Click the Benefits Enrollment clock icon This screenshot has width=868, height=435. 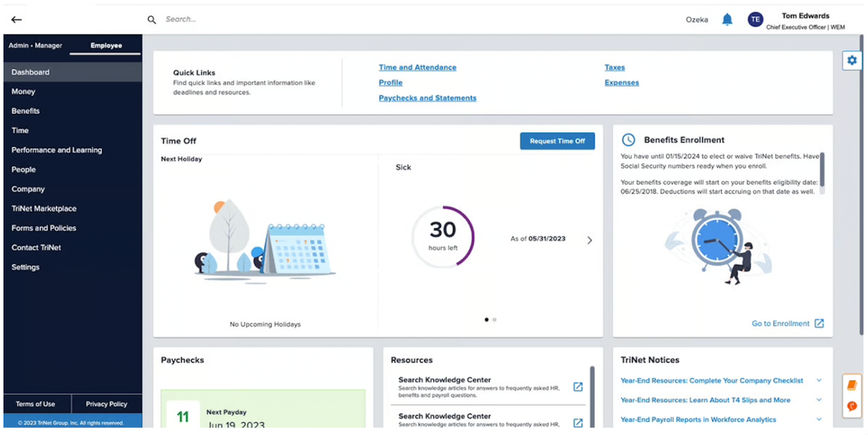click(629, 140)
